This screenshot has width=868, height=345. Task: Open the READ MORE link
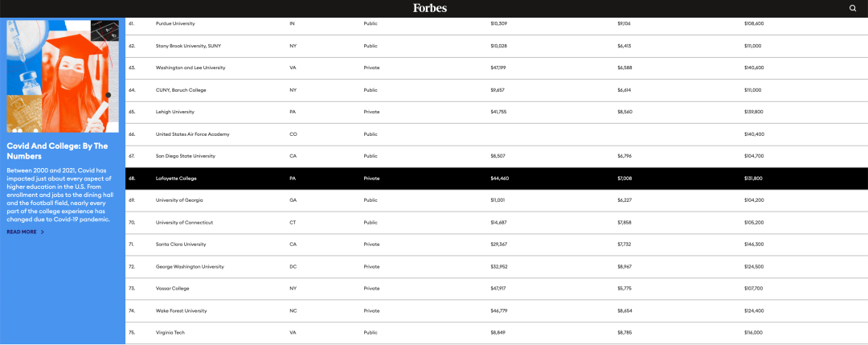[x=22, y=232]
